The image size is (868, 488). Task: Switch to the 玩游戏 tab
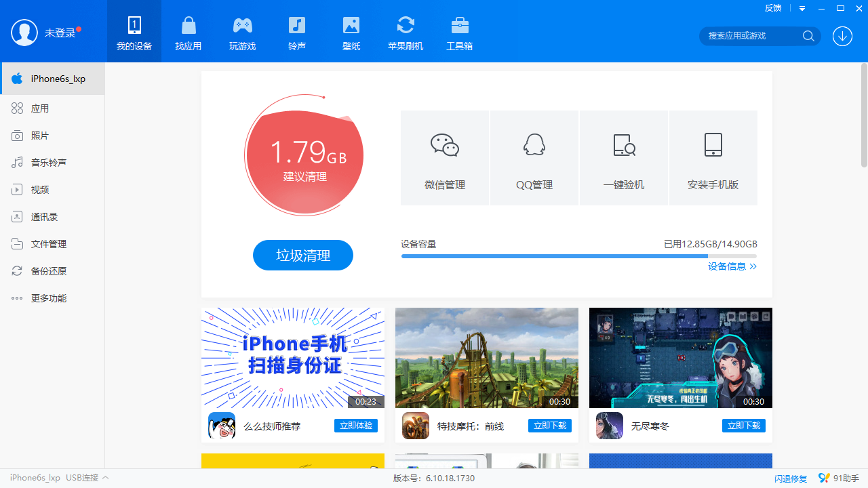242,31
